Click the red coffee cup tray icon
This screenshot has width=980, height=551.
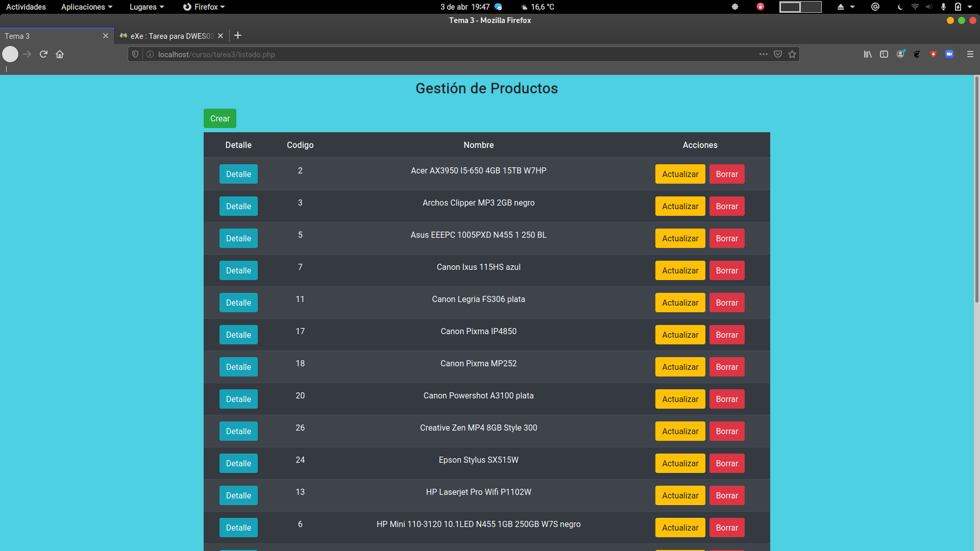click(761, 7)
